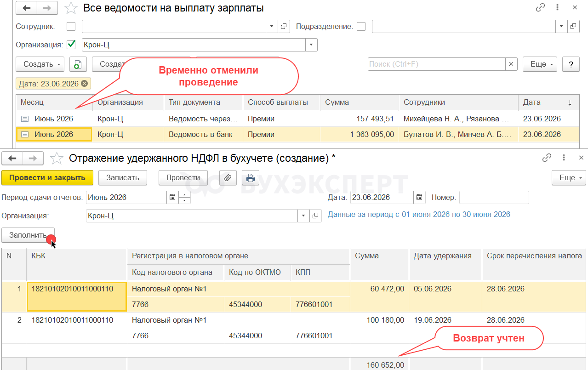Remove the date filter tag 23.06.2026

[84, 84]
